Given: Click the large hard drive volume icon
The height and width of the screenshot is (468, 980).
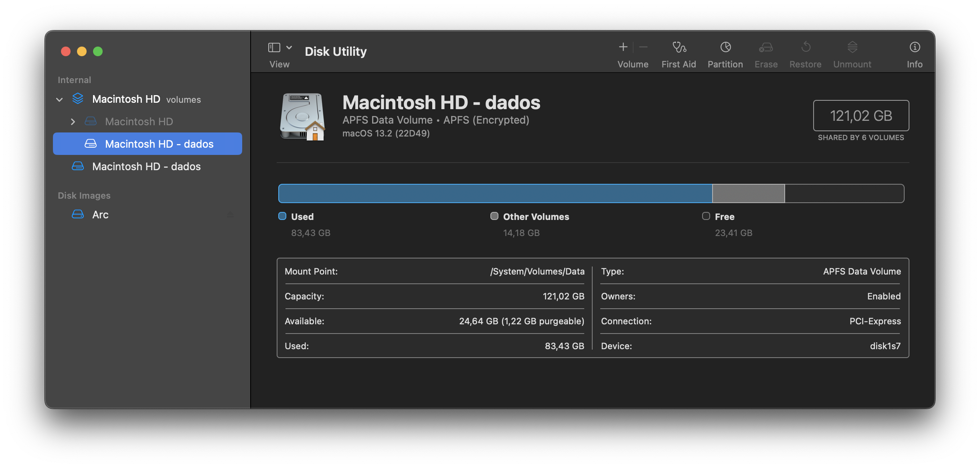Looking at the screenshot, I should pyautogui.click(x=303, y=116).
